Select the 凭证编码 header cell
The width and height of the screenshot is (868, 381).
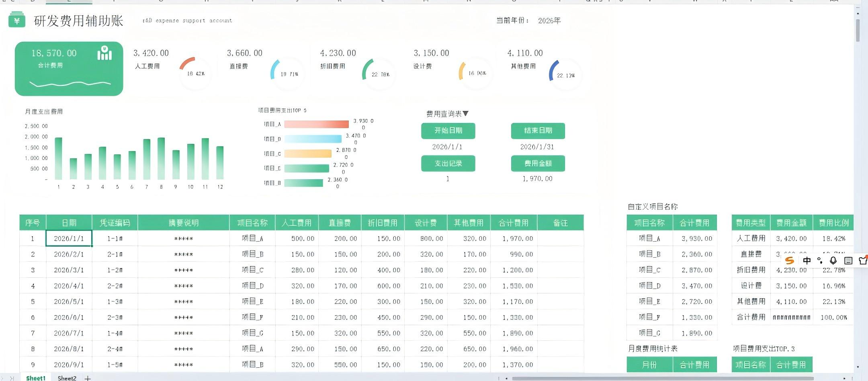click(x=115, y=223)
